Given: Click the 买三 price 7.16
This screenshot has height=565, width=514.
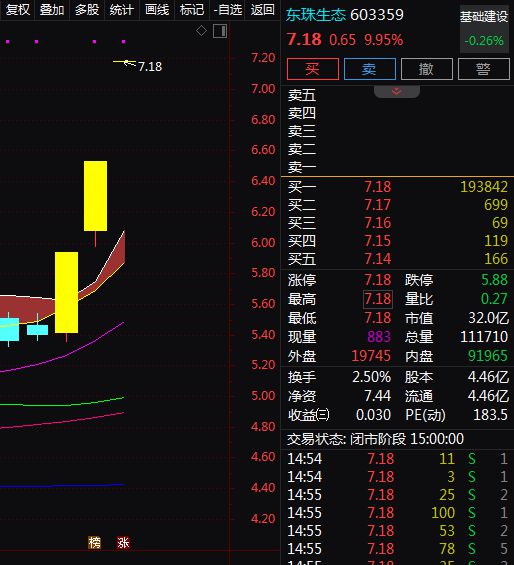Looking at the screenshot, I should coord(377,223).
